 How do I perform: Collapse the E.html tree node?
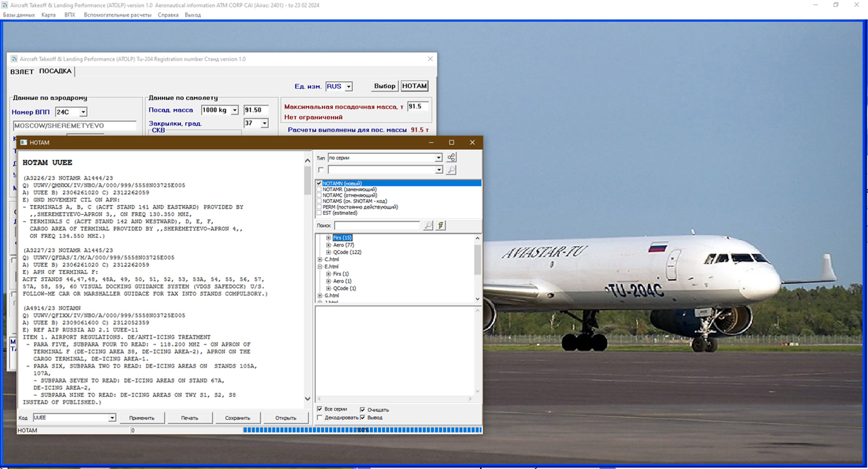click(320, 267)
